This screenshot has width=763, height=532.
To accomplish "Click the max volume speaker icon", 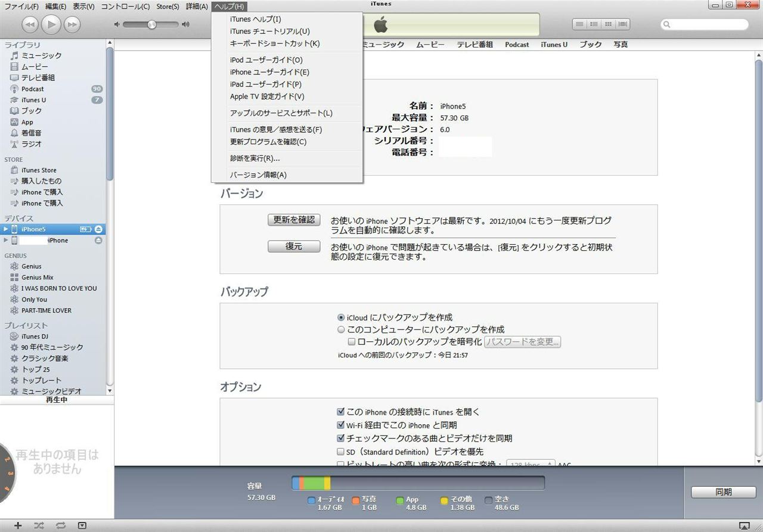I will point(185,24).
